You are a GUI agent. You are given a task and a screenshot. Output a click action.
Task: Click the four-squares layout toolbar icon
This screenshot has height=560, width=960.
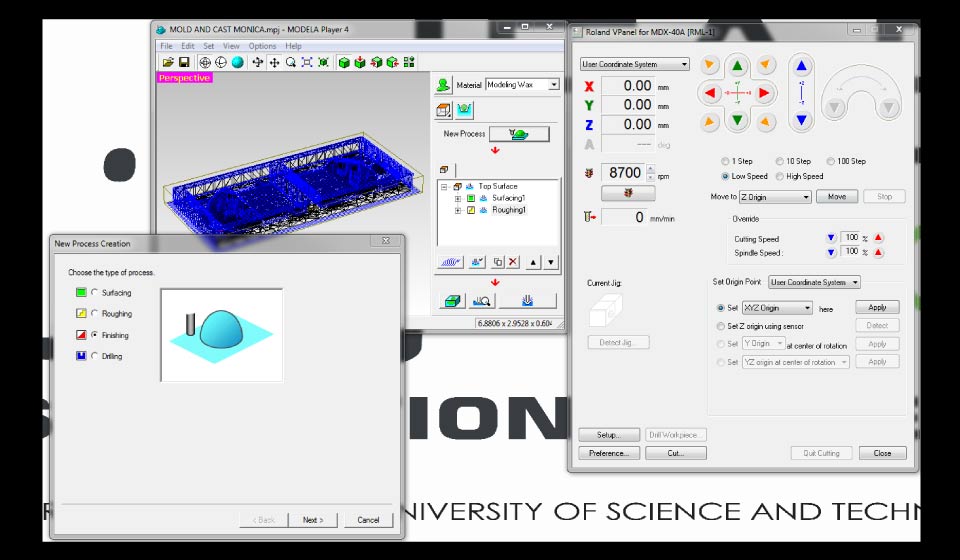[409, 62]
